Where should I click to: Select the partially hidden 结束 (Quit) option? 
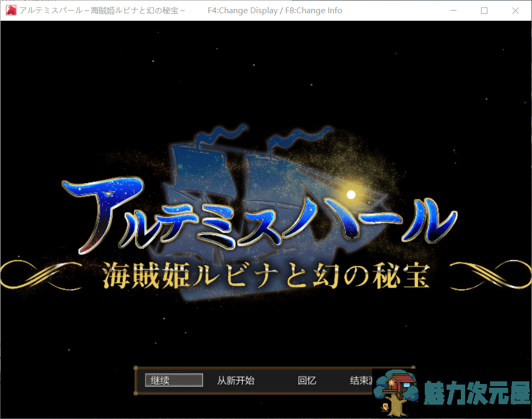(362, 380)
